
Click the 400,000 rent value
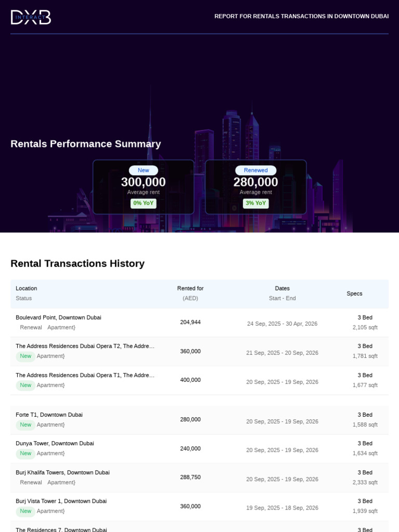point(190,380)
